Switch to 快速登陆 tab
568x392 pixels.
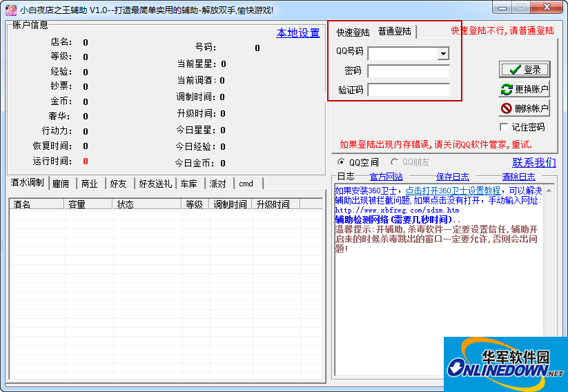(x=353, y=32)
